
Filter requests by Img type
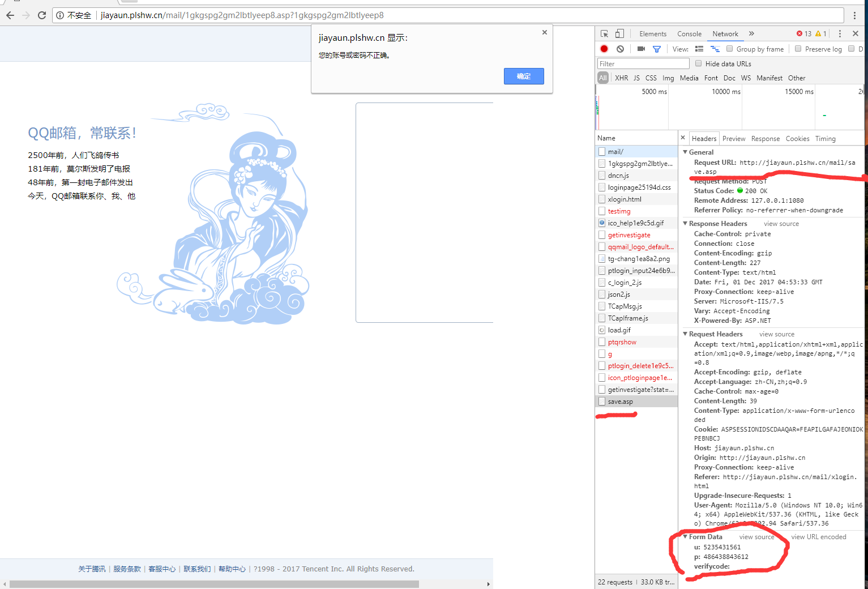tap(668, 78)
